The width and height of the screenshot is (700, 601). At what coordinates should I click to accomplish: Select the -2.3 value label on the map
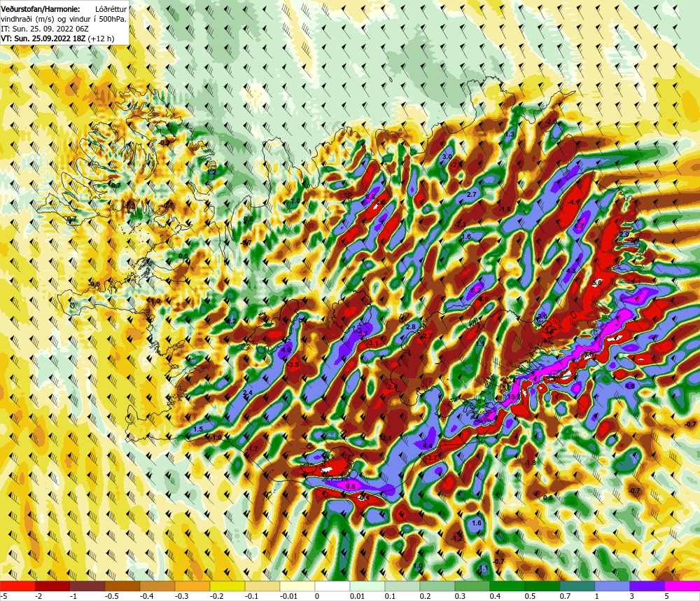[461, 224]
